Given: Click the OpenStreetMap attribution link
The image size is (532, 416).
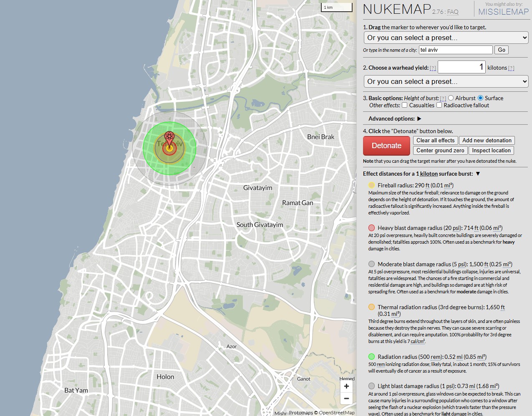Looking at the screenshot, I should pyautogui.click(x=337, y=413).
